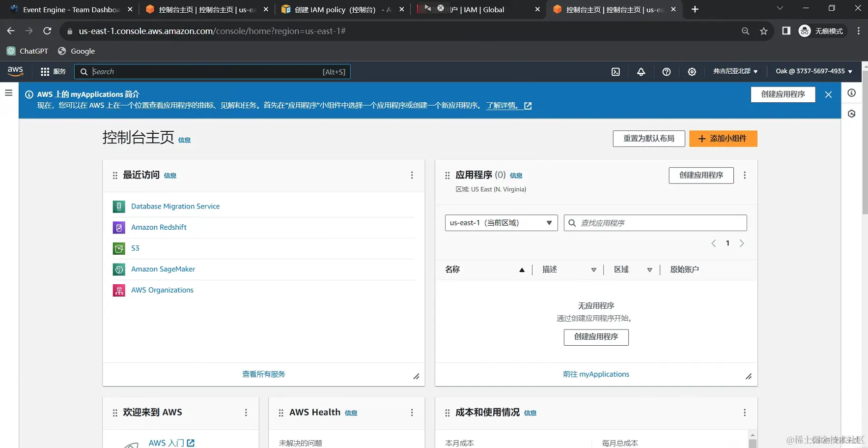Click 创建应用程序 in the blue banner

click(783, 94)
